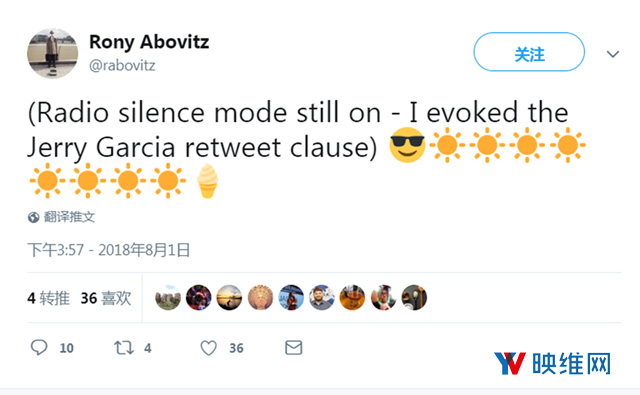View the 4 转推 retweets list
Screen dimensions: 640x395
coord(48,298)
